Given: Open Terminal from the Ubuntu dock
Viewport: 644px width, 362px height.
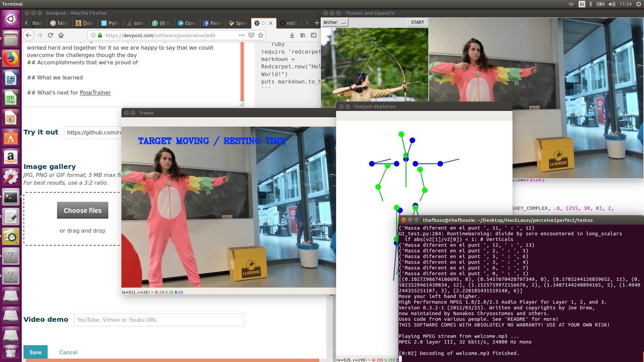Looking at the screenshot, I should coord(11,197).
